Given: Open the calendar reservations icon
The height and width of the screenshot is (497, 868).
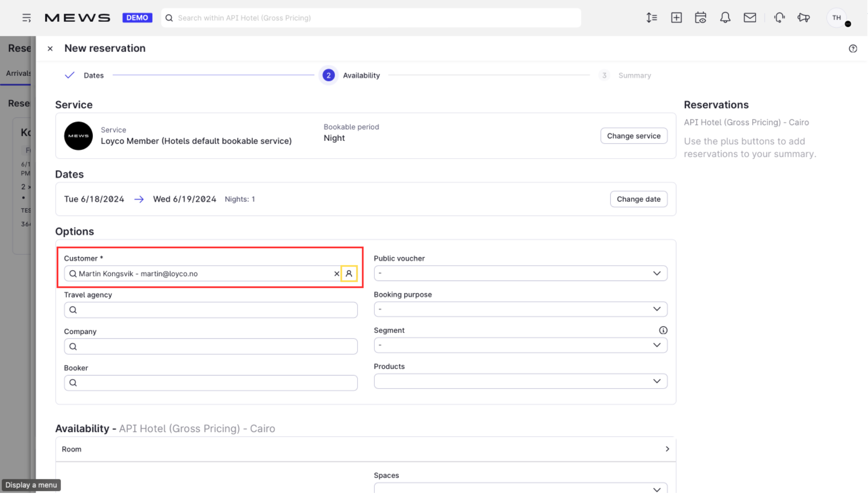Looking at the screenshot, I should click(701, 18).
